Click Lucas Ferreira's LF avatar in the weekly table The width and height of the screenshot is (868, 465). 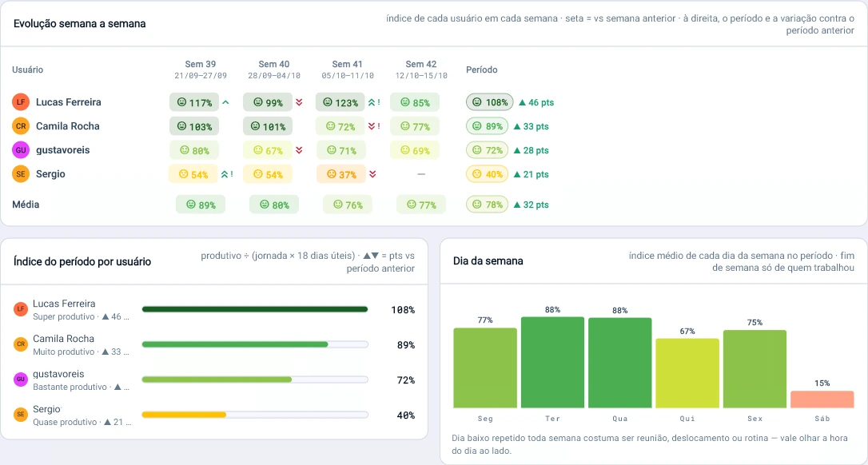point(21,101)
